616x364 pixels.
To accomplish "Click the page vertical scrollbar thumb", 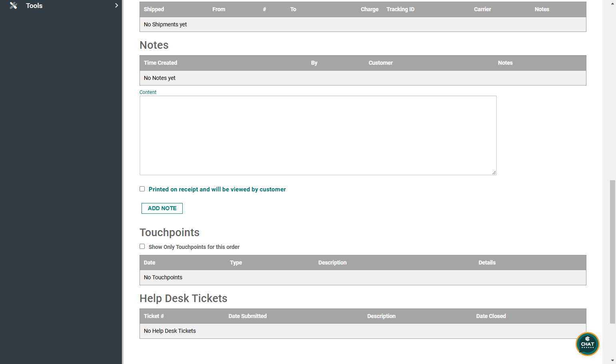I will 612,252.
